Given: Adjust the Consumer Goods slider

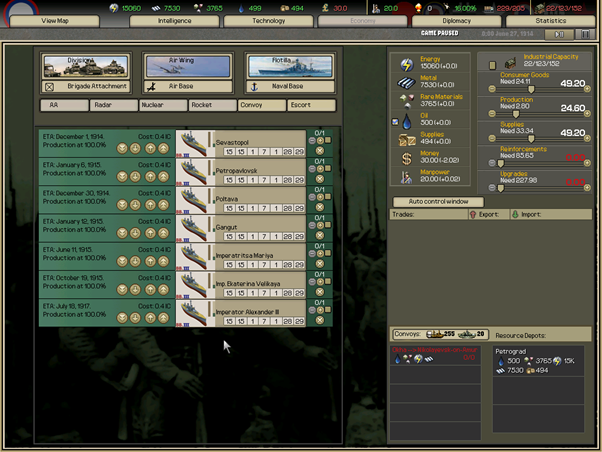Looking at the screenshot, I should [531, 88].
